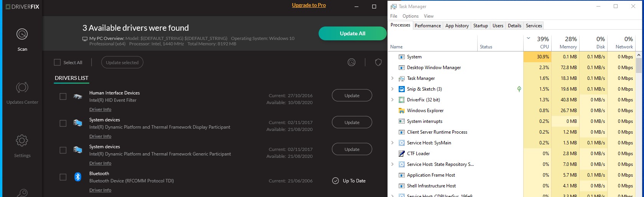Viewport: 644px width, 197px height.
Task: Click the CTF Loader process icon
Action: 402,154
